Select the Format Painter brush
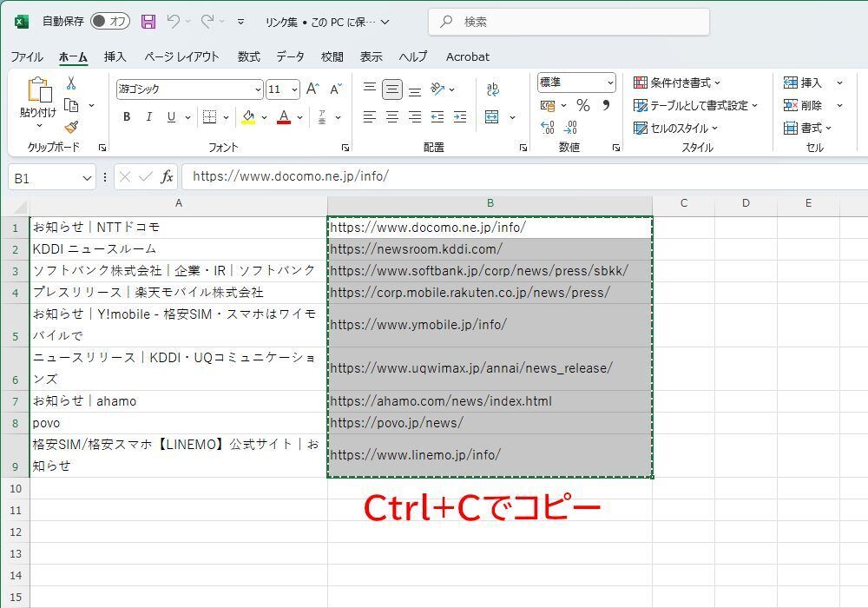 coord(71,128)
